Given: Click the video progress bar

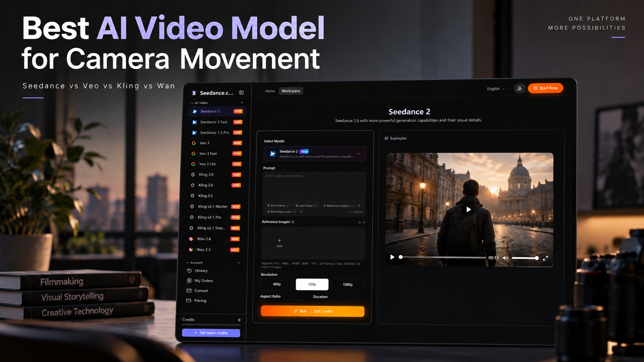Looking at the screenshot, I should click(443, 257).
